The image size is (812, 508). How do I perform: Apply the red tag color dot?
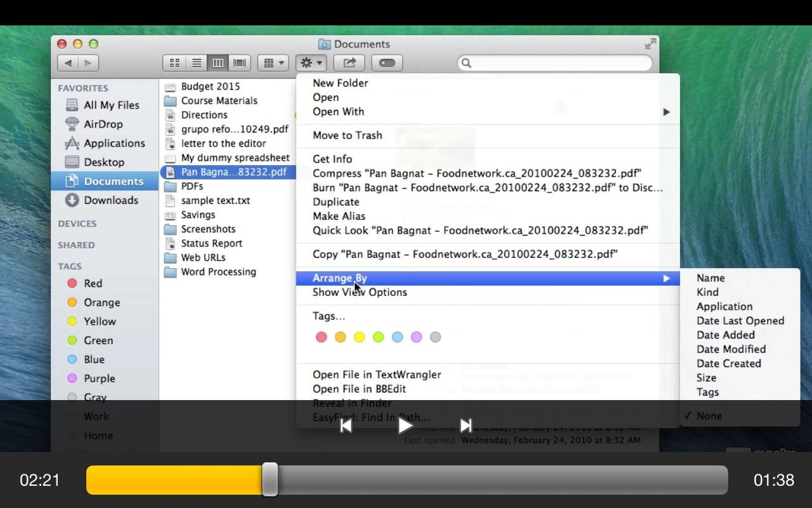(322, 337)
